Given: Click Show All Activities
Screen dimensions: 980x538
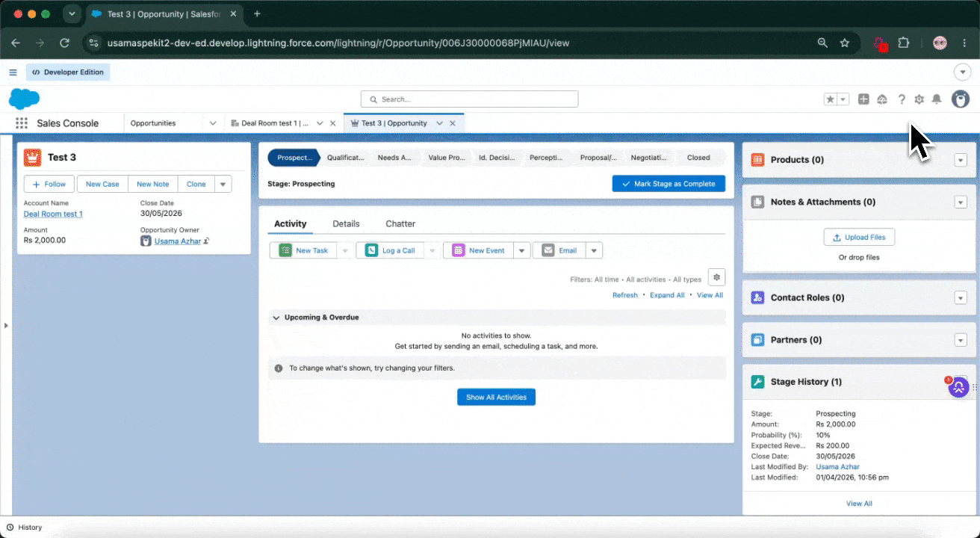Looking at the screenshot, I should coord(496,398).
